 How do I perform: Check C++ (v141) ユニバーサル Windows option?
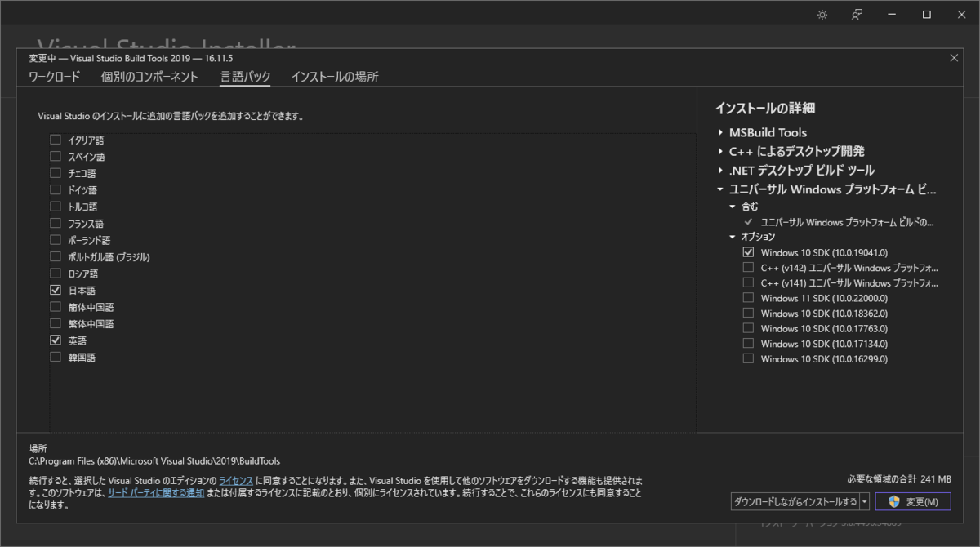[x=748, y=283]
